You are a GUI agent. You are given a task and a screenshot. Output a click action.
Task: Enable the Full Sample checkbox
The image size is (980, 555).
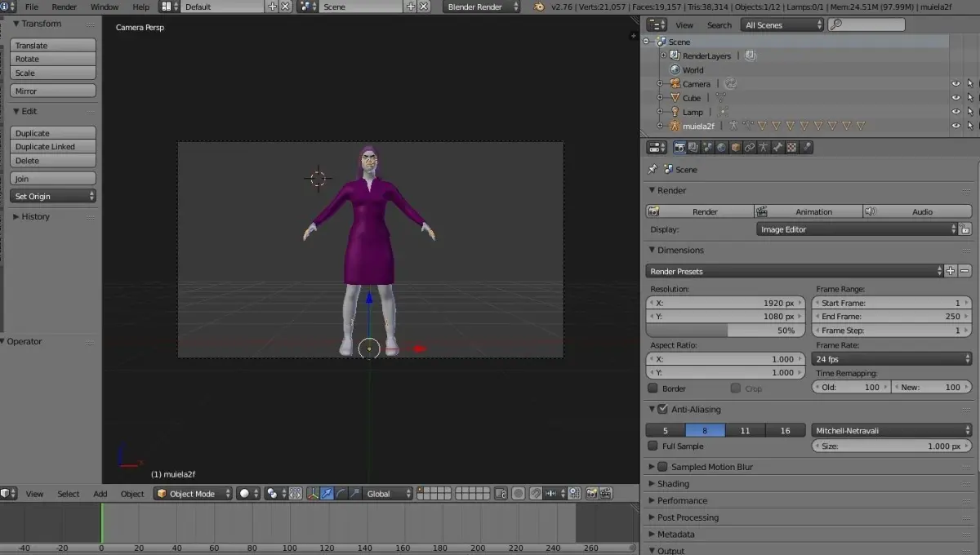653,446
